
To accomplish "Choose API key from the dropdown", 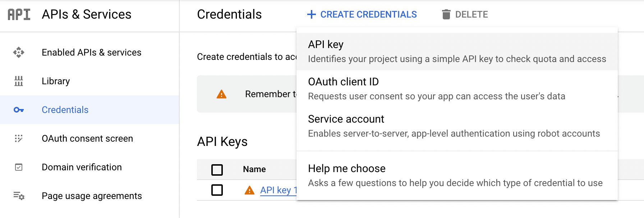I will pyautogui.click(x=457, y=52).
